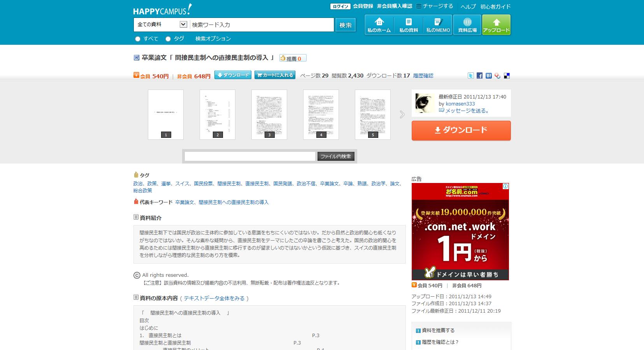This screenshot has height=350, width=644.
Task: Show next page thumbnails with arrow
Action: point(402,114)
